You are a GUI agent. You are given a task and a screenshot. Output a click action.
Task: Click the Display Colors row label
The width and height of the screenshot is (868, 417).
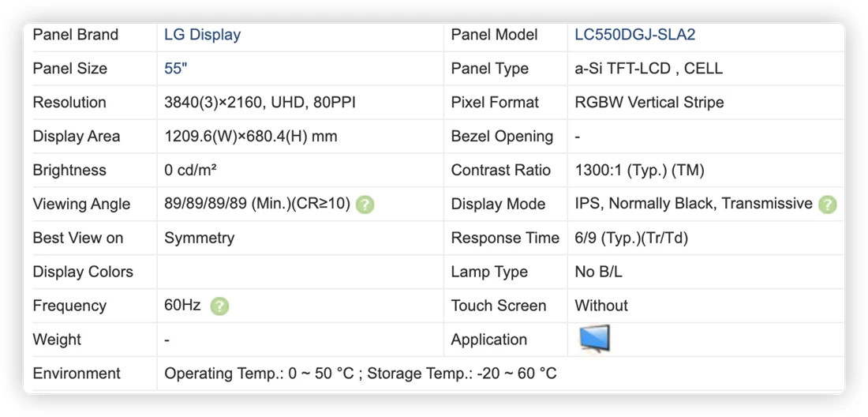pos(83,272)
